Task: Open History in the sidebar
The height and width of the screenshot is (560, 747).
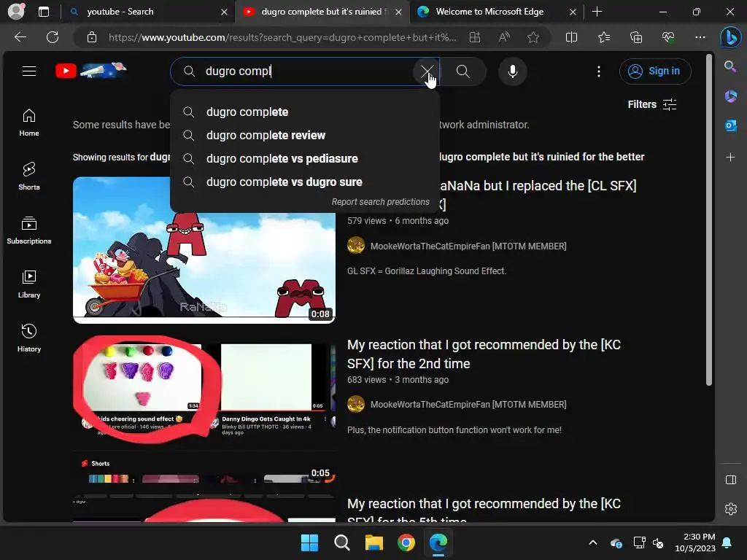Action: pos(29,338)
